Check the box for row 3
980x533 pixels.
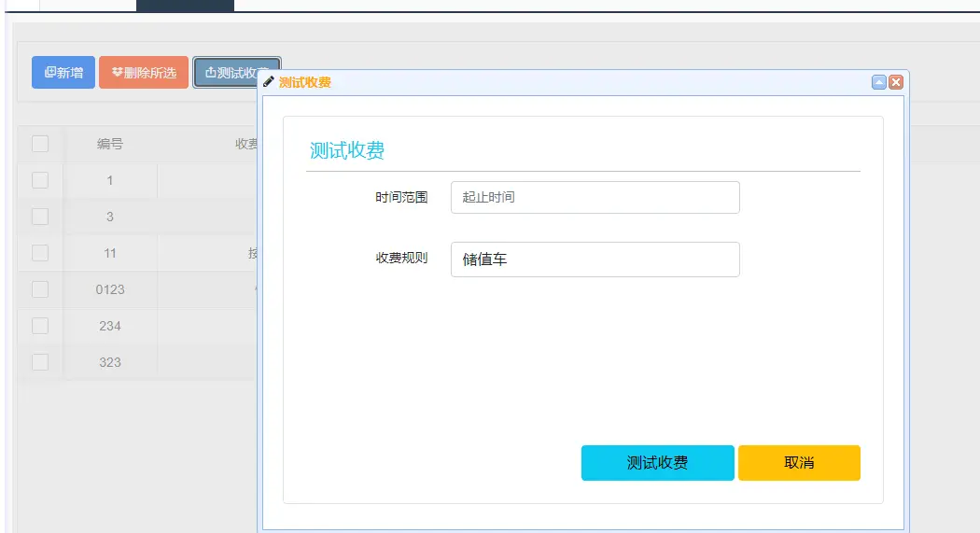pos(40,217)
